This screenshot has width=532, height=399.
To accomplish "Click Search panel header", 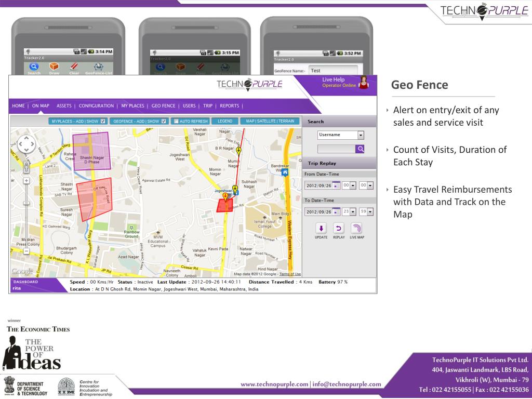I will (339, 122).
